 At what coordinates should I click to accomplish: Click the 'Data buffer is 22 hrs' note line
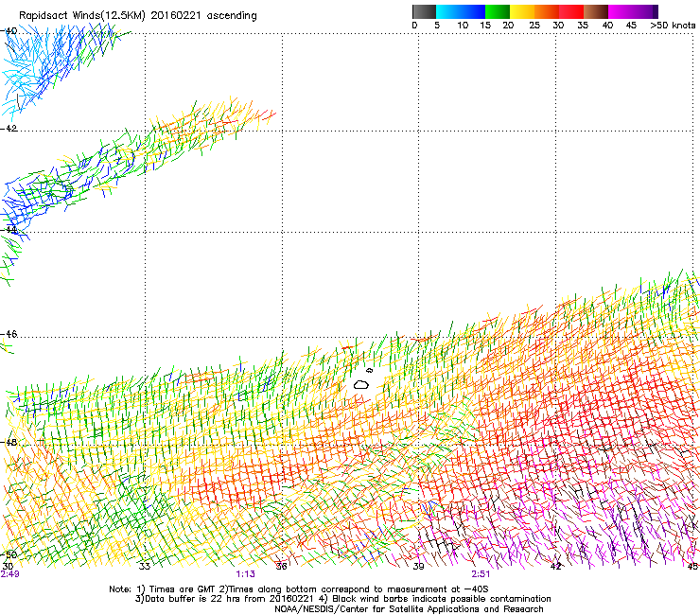coord(343,599)
